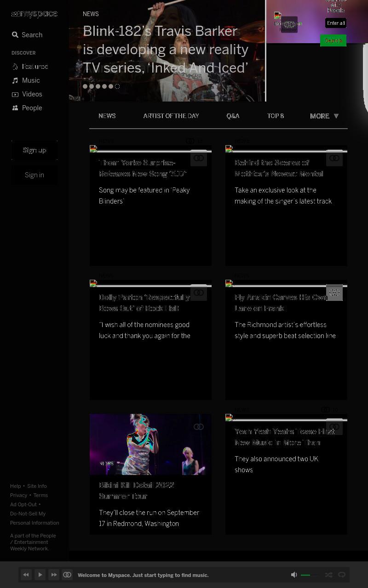The width and height of the screenshot is (368, 588).
Task: Select the second hero carousel dot
Action: coord(92,86)
